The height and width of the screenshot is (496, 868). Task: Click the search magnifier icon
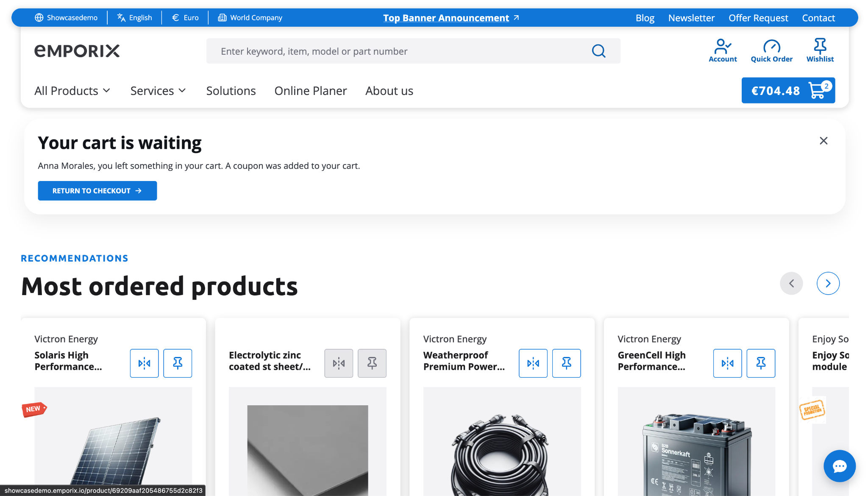click(x=598, y=51)
